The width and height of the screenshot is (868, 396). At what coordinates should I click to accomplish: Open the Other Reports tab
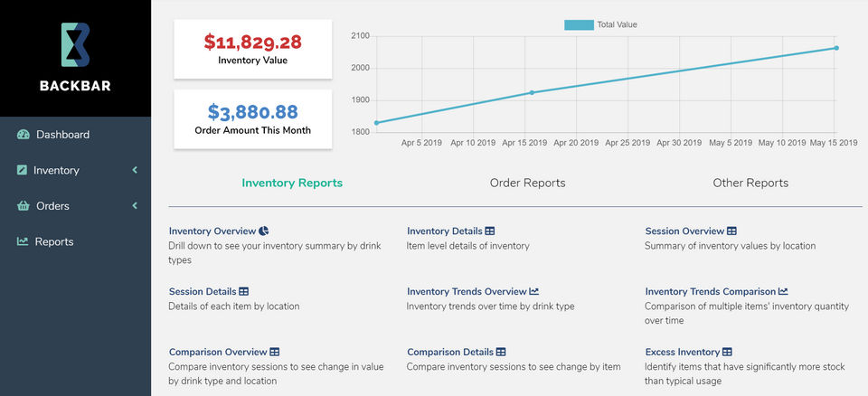pos(750,183)
